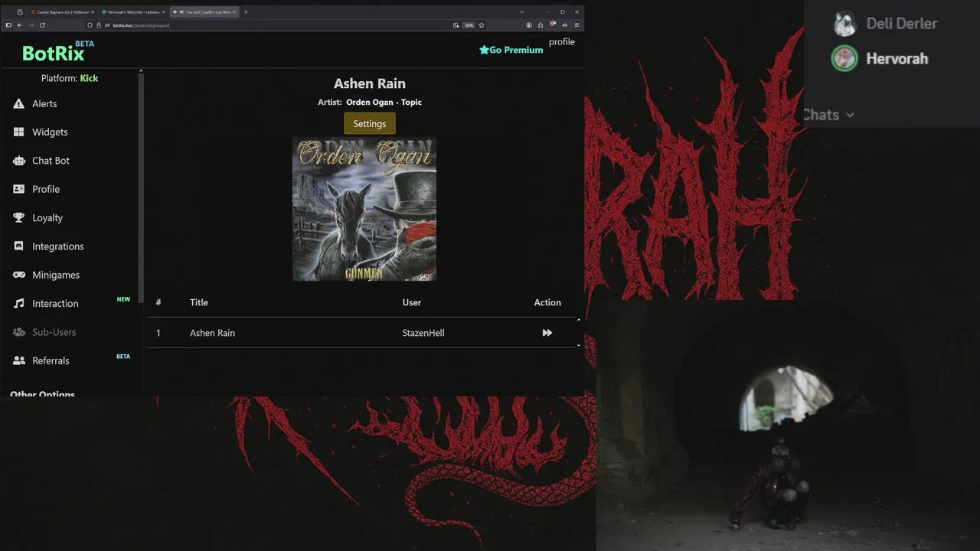Screen dimensions: 980x551
Task: Click the Ashen Rain title in queue
Action: (212, 333)
